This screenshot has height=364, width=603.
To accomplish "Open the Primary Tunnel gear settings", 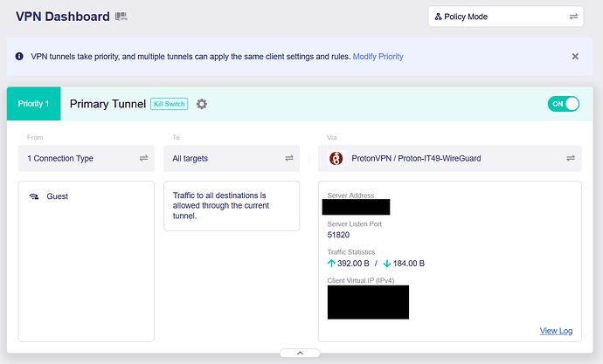I will 202,104.
